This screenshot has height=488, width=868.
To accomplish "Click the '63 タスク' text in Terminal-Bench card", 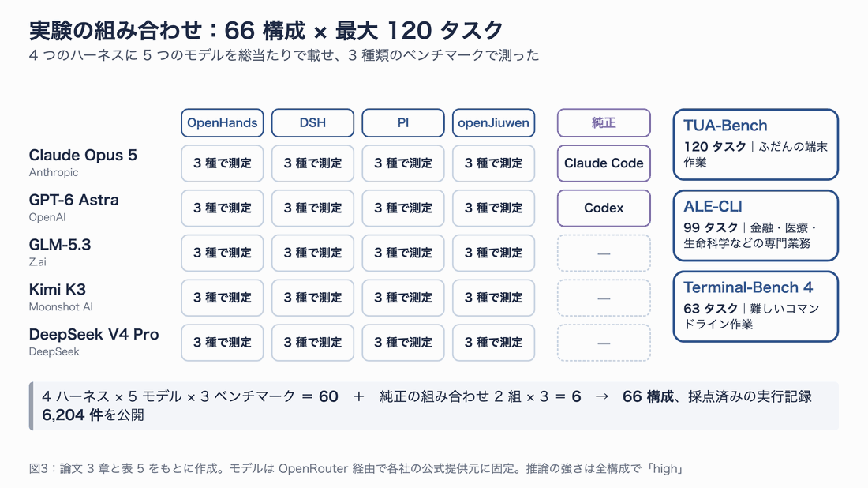I will click(711, 309).
